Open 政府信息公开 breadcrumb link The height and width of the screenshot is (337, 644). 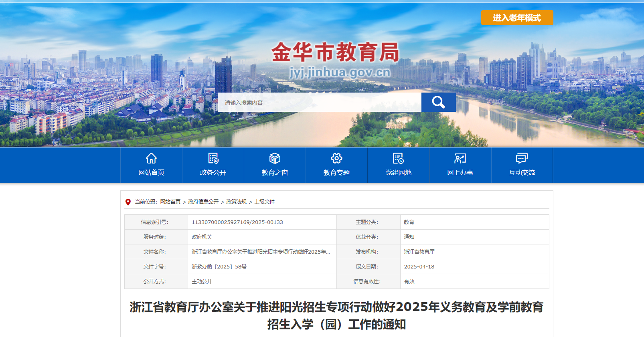(203, 202)
